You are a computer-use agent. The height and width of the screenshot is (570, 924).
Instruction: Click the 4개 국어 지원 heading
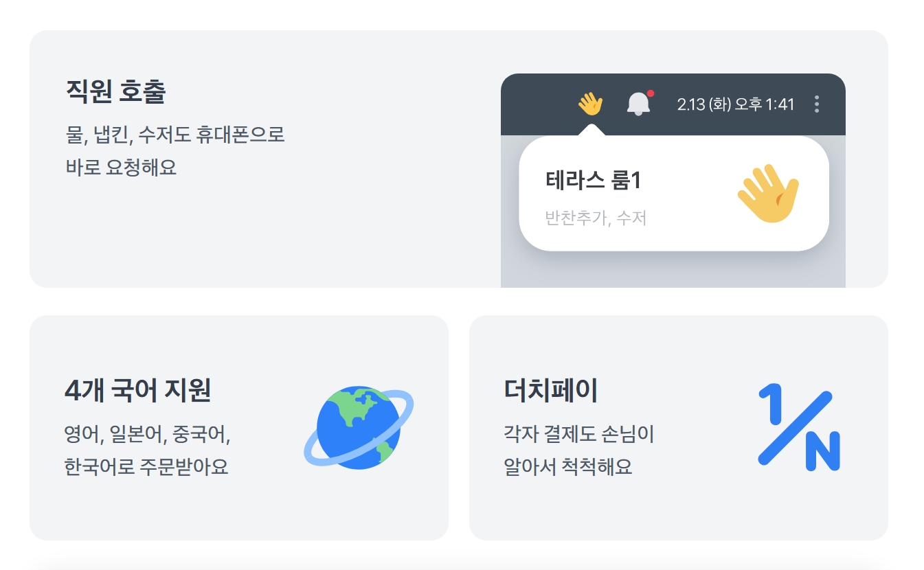137,390
